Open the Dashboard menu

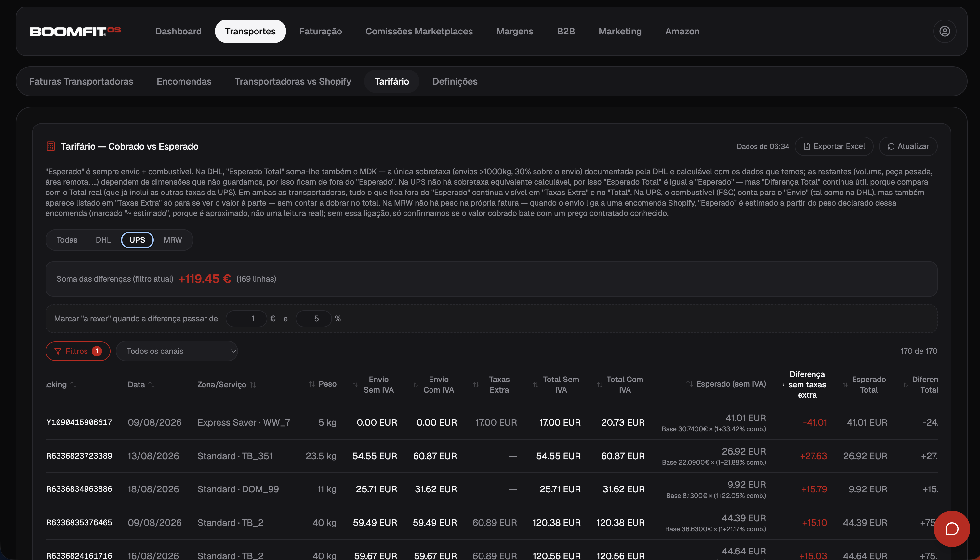pos(179,31)
